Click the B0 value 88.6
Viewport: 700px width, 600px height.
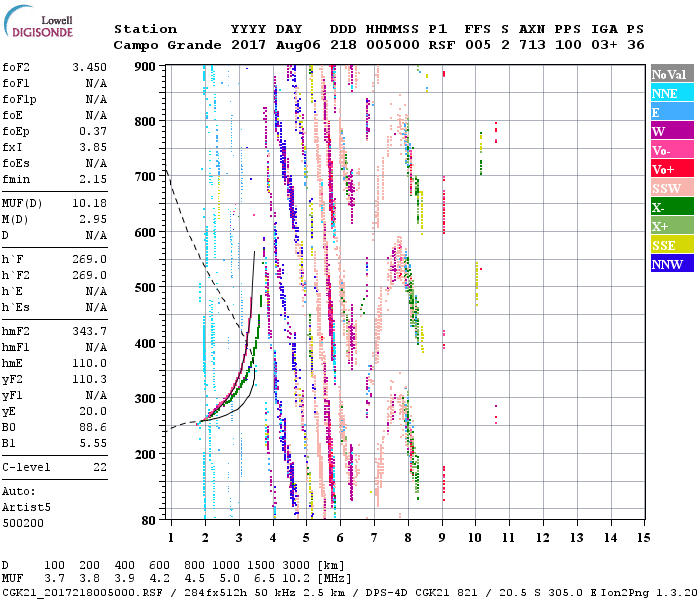click(92, 426)
